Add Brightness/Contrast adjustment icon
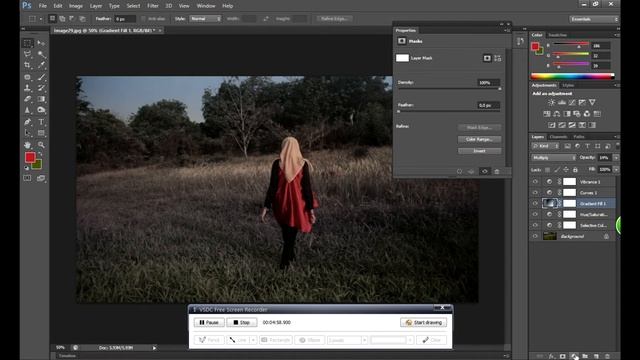The height and width of the screenshot is (360, 640). click(551, 102)
